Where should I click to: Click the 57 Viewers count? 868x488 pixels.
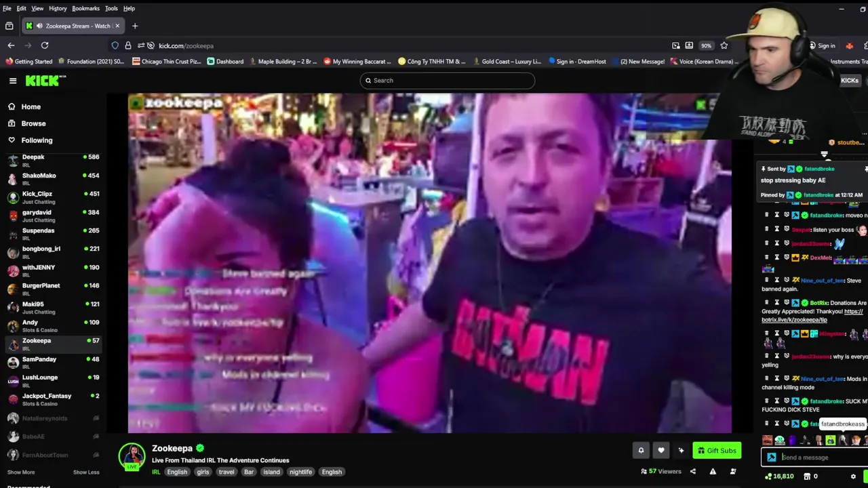pyautogui.click(x=661, y=472)
